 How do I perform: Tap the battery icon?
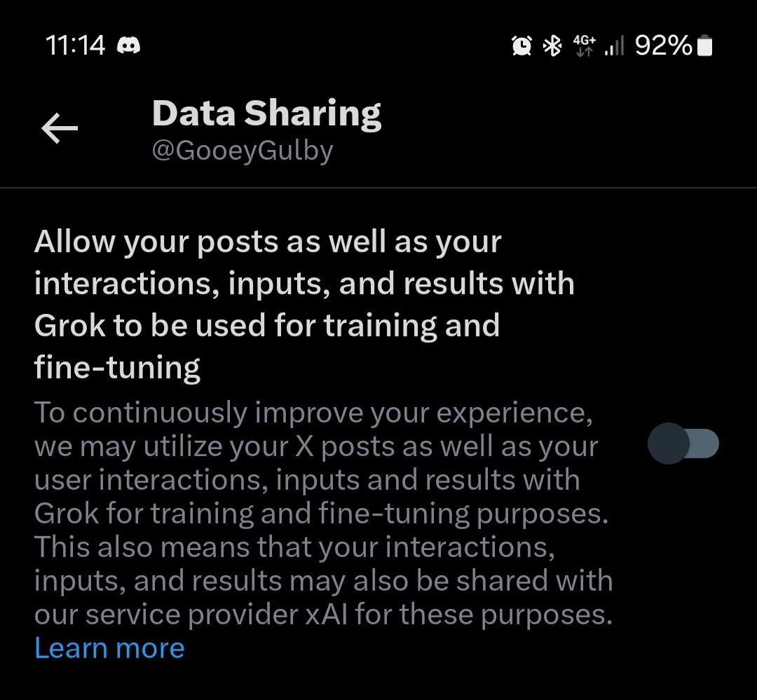tap(705, 46)
